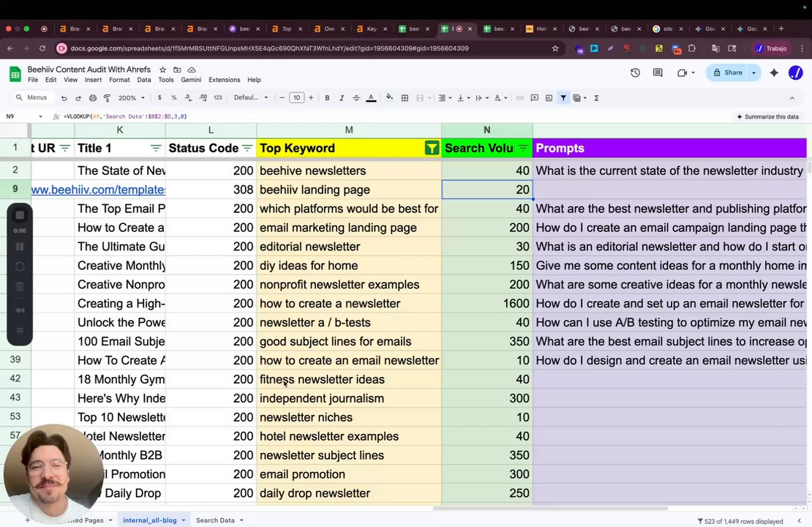Open filter on Search Volume header
812x527 pixels.
click(523, 148)
